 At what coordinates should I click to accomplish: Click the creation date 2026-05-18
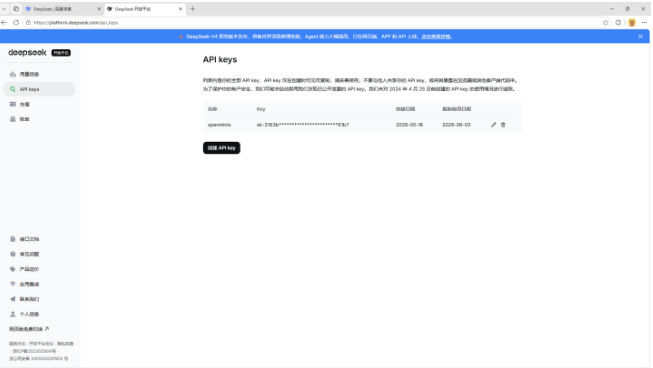click(409, 125)
